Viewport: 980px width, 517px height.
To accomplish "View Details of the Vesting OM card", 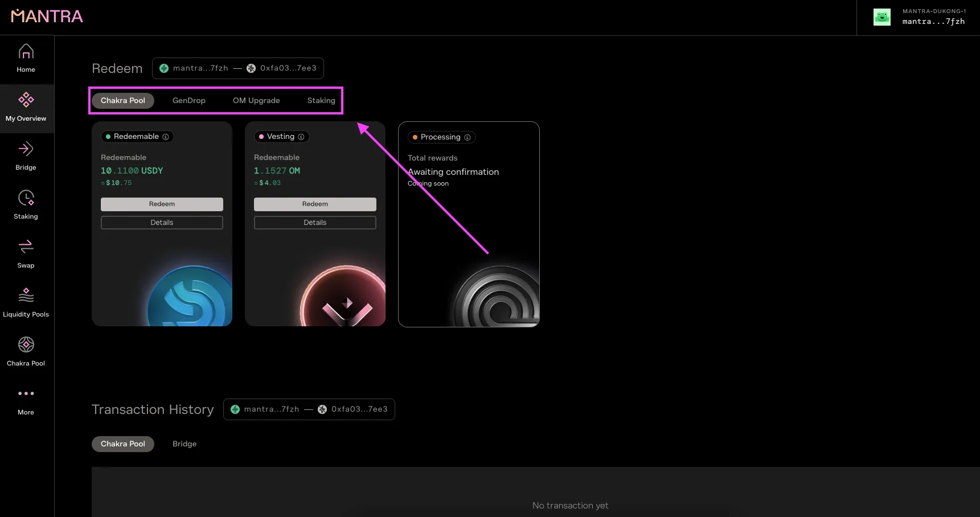I will [x=315, y=223].
